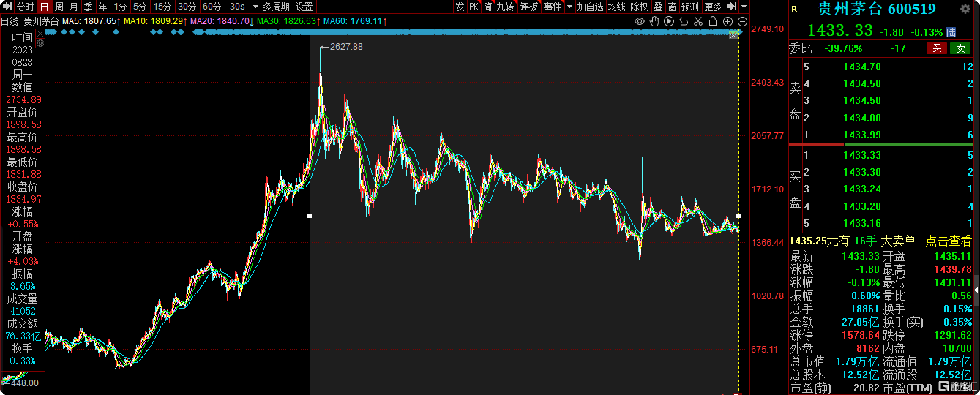Zoom in with the plus circle icon
The height and width of the screenshot is (395, 980).
(727, 22)
